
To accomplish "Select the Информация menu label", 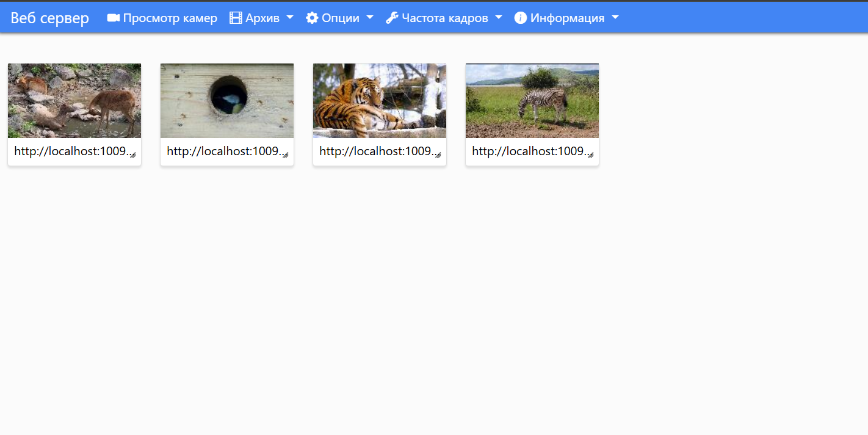I will (567, 18).
